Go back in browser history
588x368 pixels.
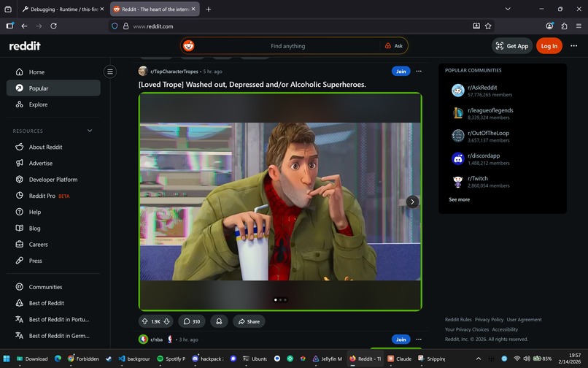click(x=24, y=26)
